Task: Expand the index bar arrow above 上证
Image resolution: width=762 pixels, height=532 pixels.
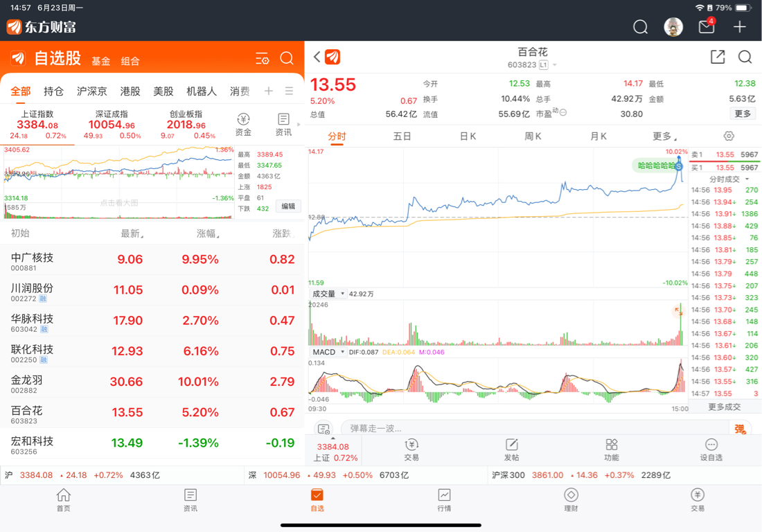Action: click(333, 438)
